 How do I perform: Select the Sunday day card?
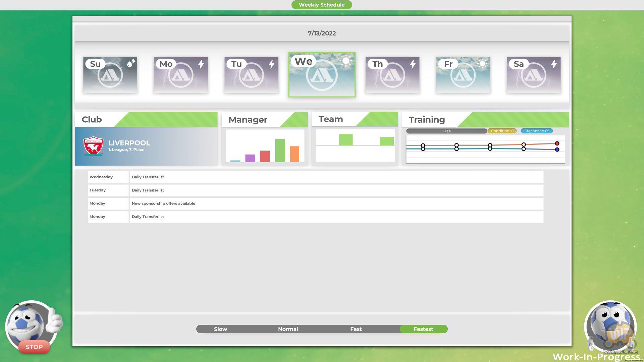(x=110, y=75)
